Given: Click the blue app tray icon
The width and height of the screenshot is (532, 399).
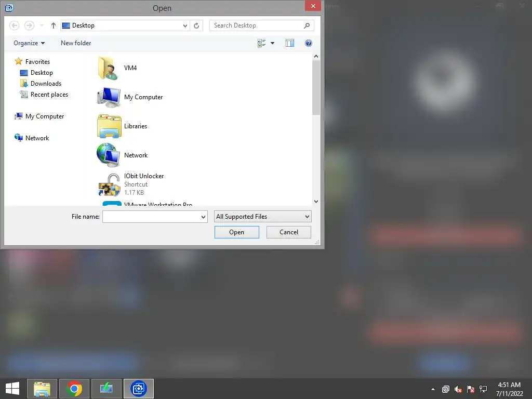Looking at the screenshot, I should point(445,389).
